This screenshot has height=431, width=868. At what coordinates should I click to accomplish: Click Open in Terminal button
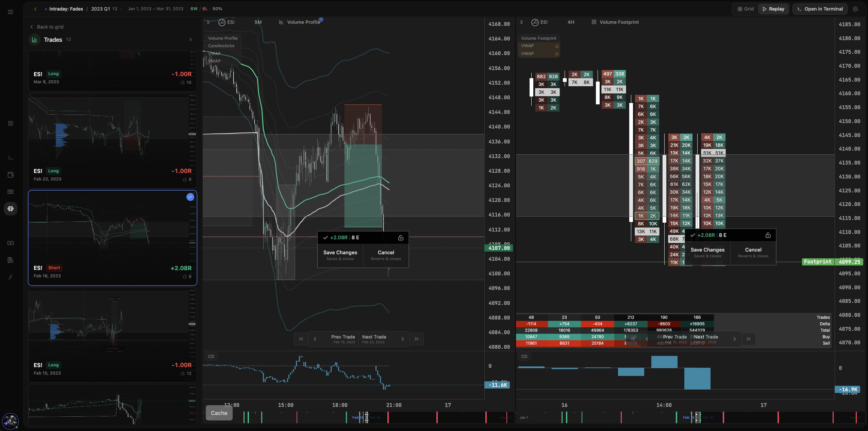pyautogui.click(x=820, y=9)
